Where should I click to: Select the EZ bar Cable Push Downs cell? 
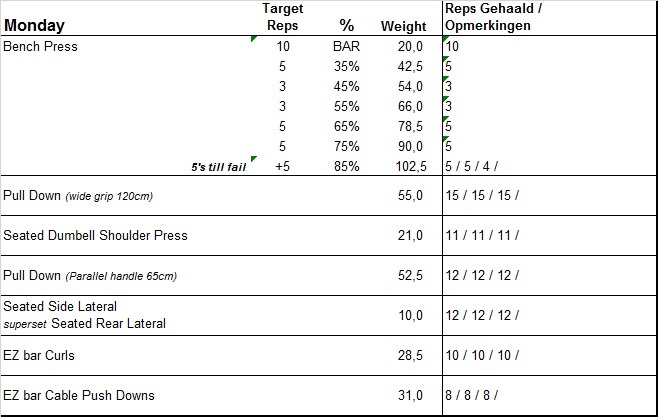click(79, 395)
